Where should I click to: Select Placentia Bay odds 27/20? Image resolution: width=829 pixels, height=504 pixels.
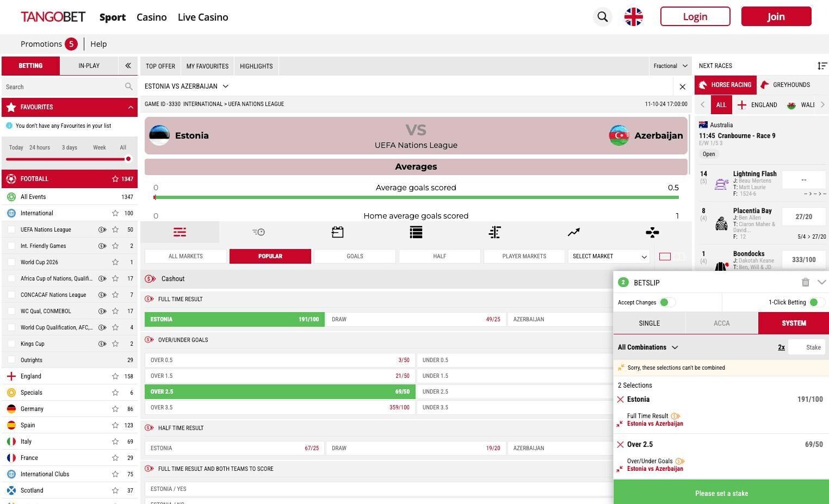pyautogui.click(x=803, y=216)
